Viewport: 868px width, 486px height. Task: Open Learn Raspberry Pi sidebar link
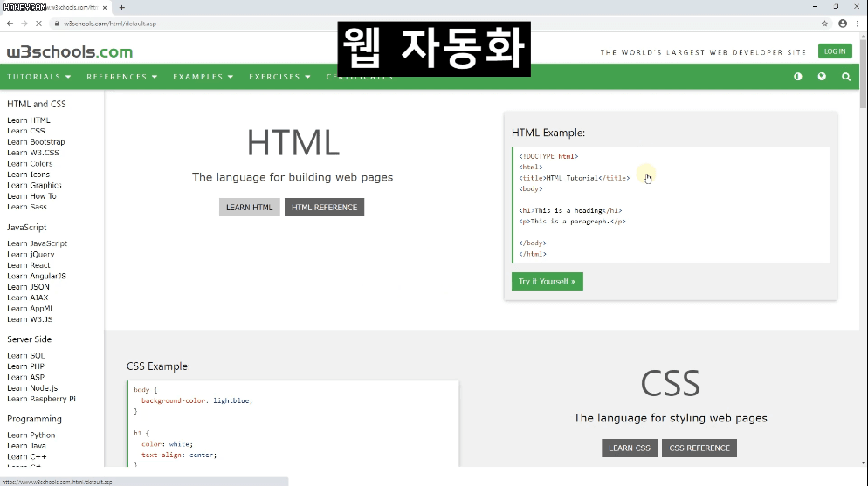[42, 399]
